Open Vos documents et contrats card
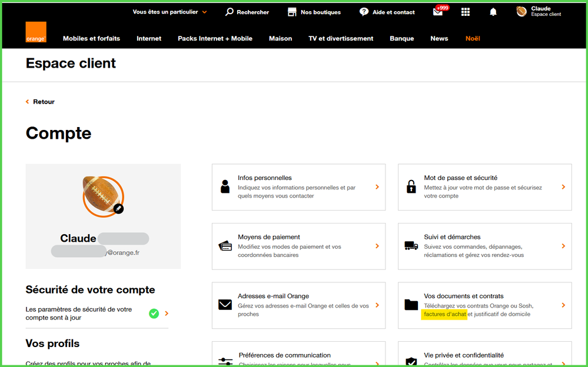Screen dimensions: 588x367 pos(484,305)
